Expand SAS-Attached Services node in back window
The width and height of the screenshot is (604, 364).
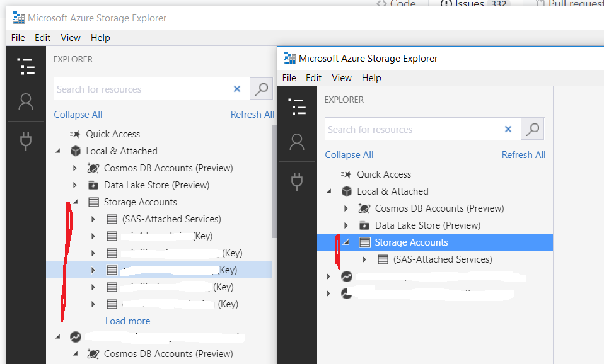click(x=93, y=219)
